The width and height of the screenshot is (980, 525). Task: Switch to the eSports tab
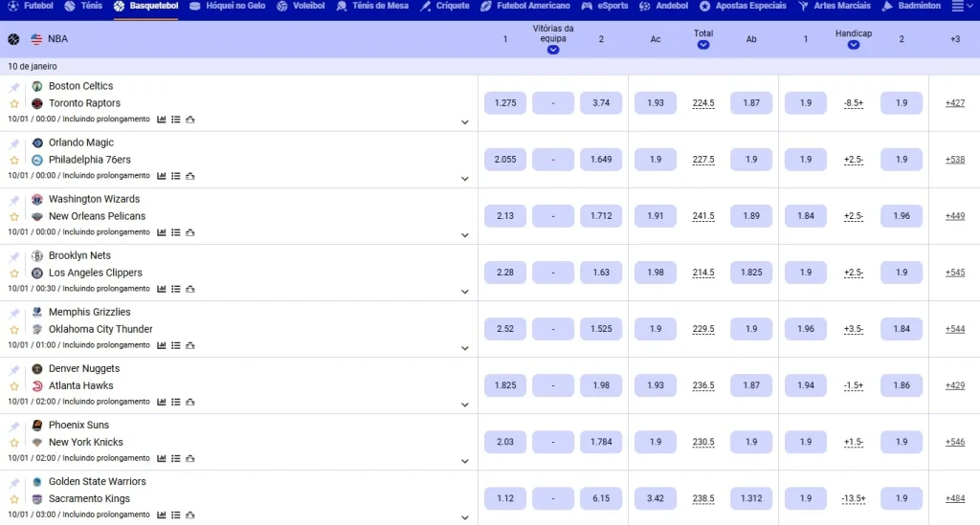tap(605, 6)
